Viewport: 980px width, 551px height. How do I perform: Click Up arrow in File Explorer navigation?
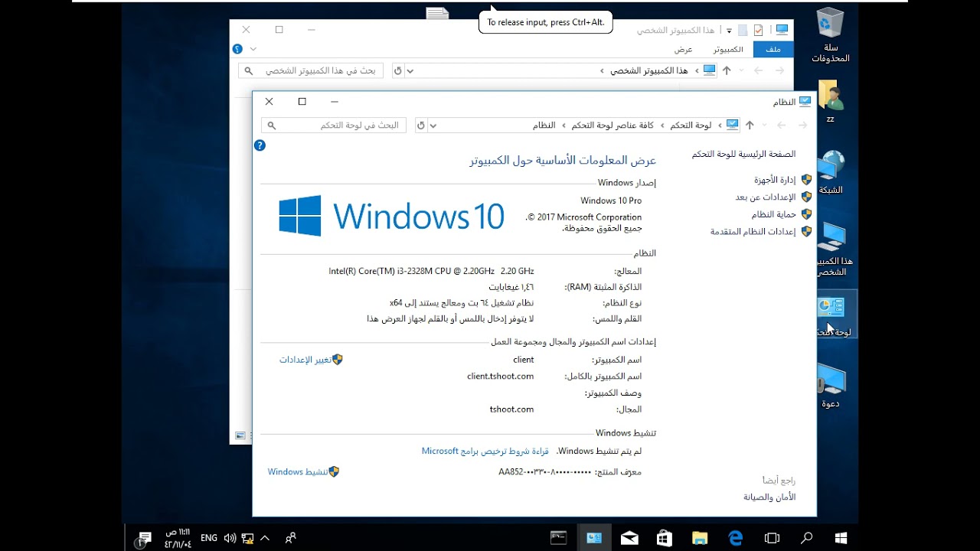coord(727,70)
